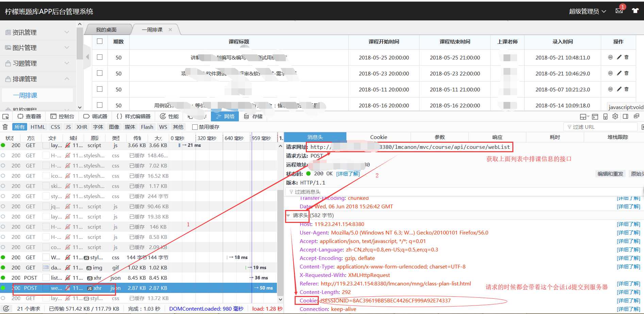Switch to the 参数 details tab
Screen dimensions: 644x314
[440, 137]
